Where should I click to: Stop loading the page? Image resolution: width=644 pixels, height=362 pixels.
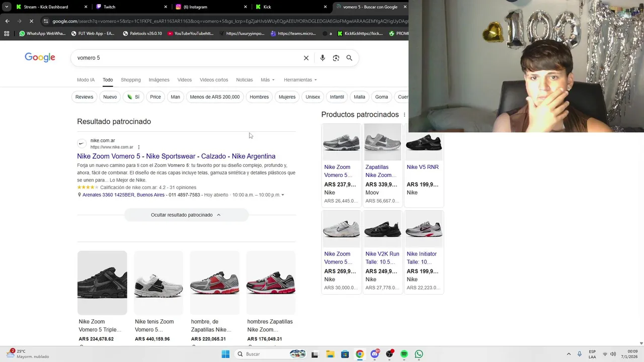(31, 21)
